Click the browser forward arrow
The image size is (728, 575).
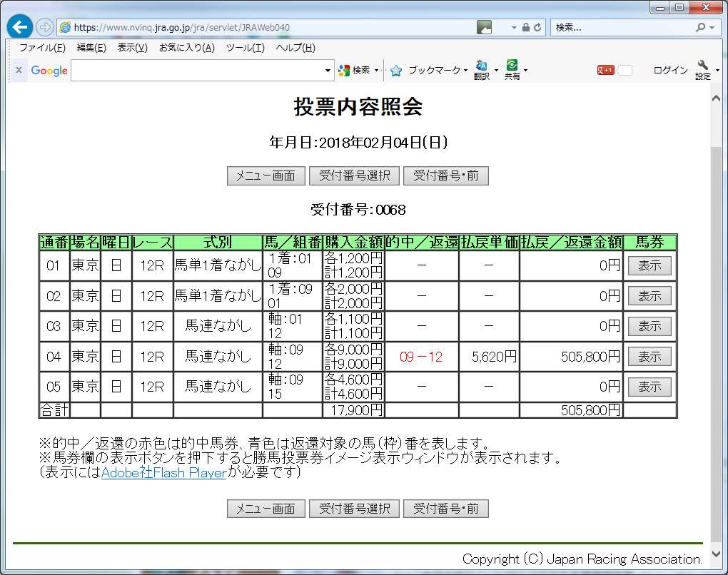point(44,27)
